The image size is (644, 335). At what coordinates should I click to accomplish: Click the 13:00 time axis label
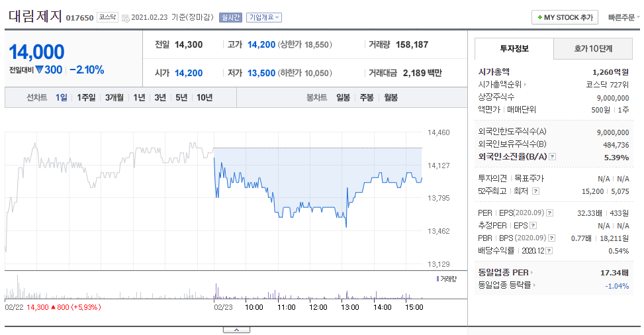pos(350,307)
